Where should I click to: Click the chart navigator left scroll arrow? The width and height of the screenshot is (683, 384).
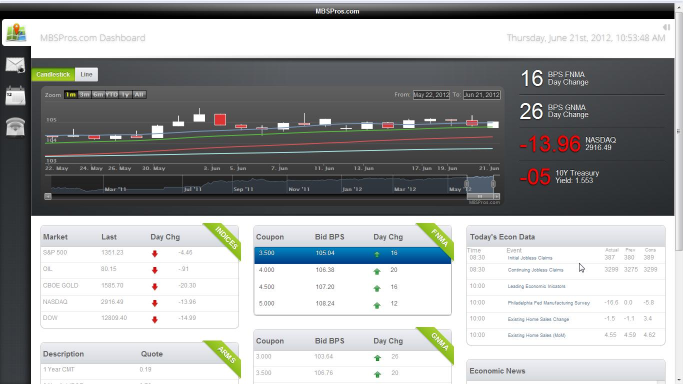tap(48, 196)
